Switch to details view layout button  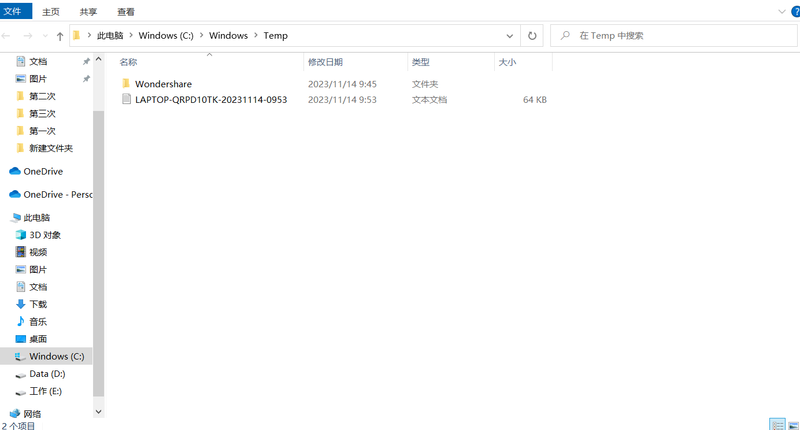click(776, 424)
